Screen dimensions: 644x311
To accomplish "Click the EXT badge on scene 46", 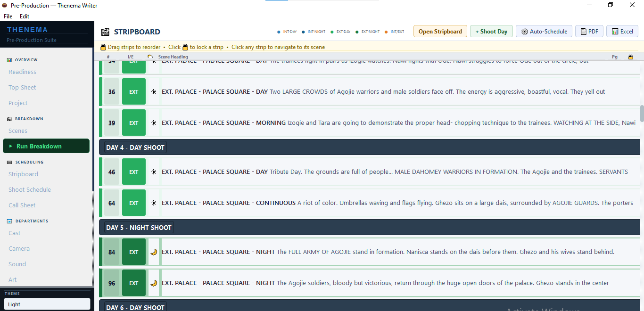I will 134,172.
